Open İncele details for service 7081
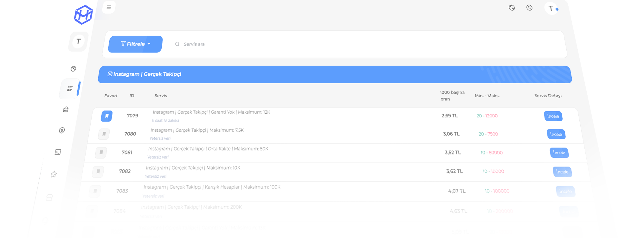 tap(559, 153)
